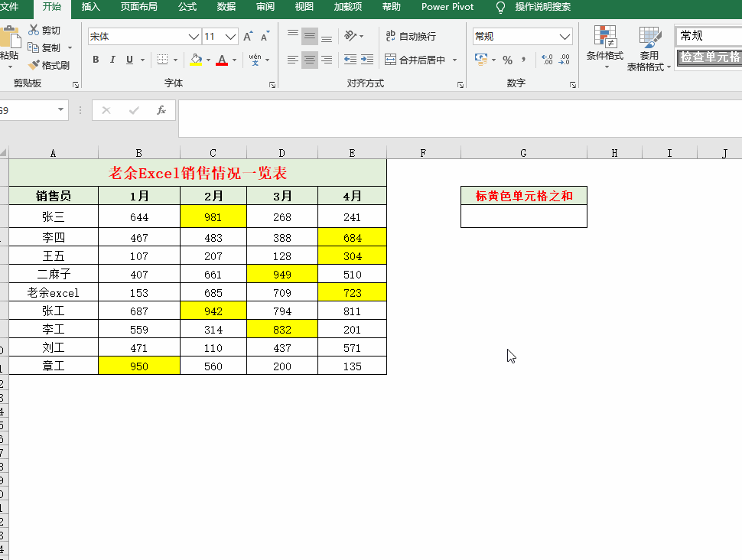Select the Format Painter (格式刷) brush

click(x=34, y=65)
